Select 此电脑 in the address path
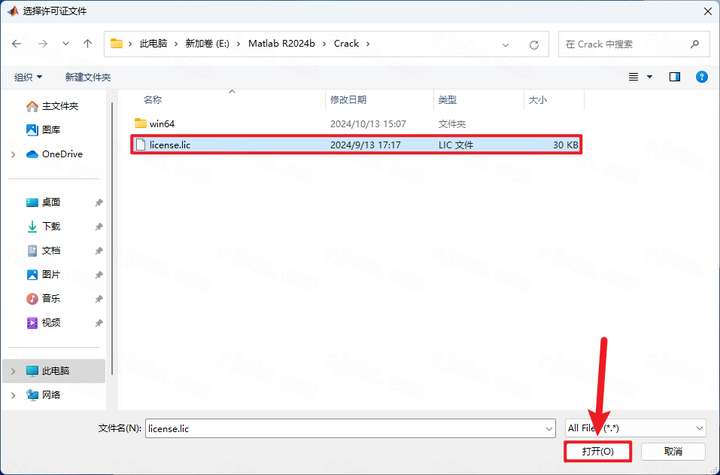Screen dimensions: 720x475 [x=153, y=44]
